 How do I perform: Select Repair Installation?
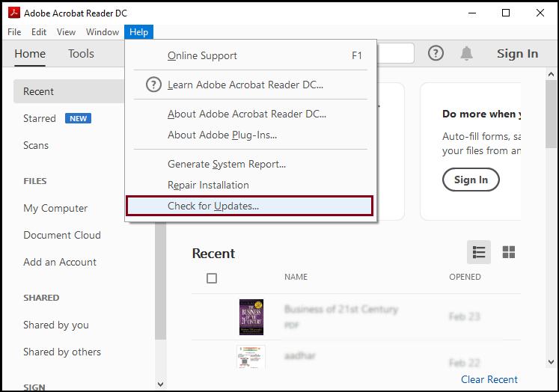click(x=251, y=186)
